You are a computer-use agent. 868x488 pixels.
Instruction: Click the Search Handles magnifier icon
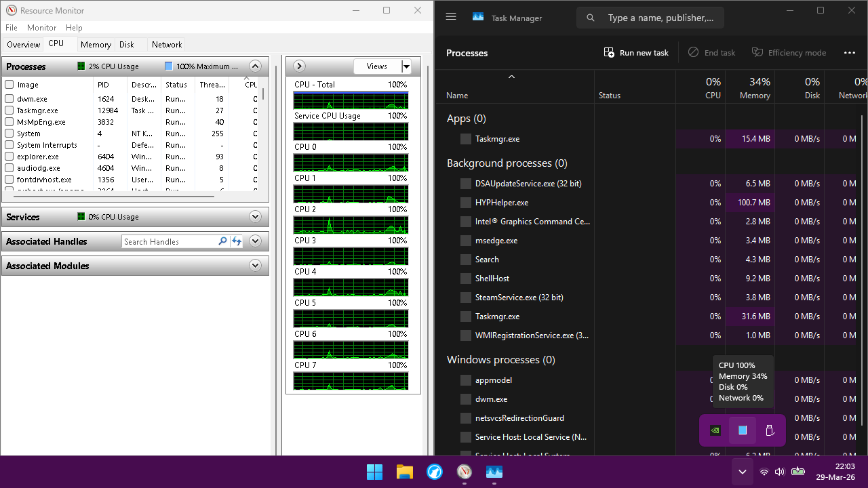pos(222,241)
